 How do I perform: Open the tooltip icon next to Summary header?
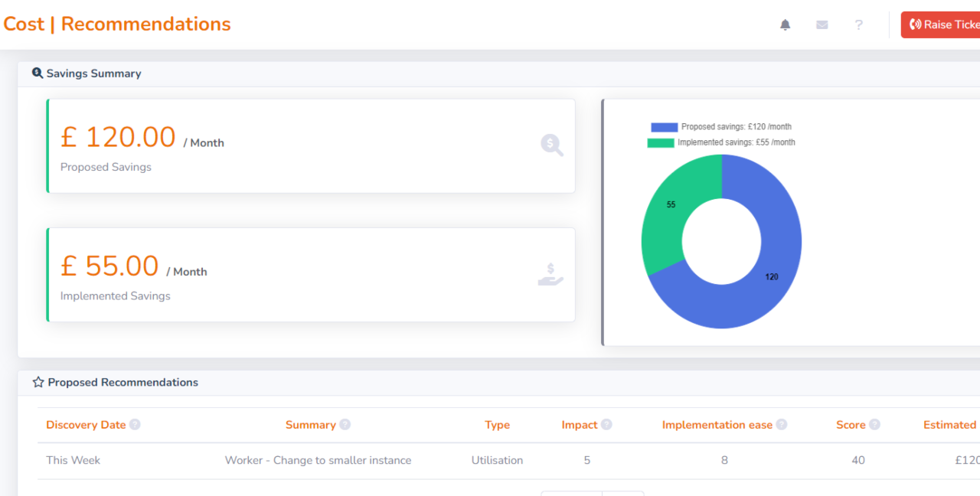pos(345,424)
